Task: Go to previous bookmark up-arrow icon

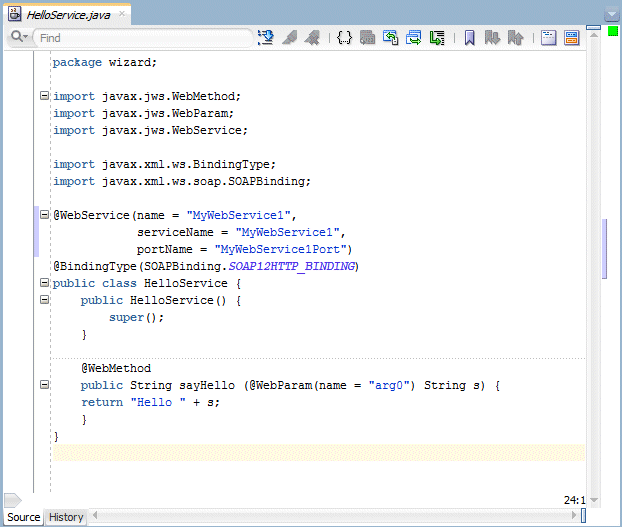Action: coord(515,38)
